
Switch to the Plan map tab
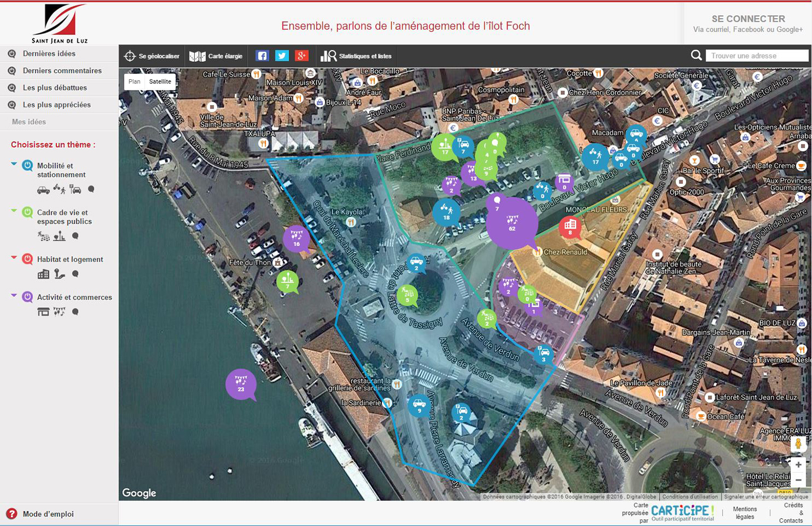[x=134, y=81]
